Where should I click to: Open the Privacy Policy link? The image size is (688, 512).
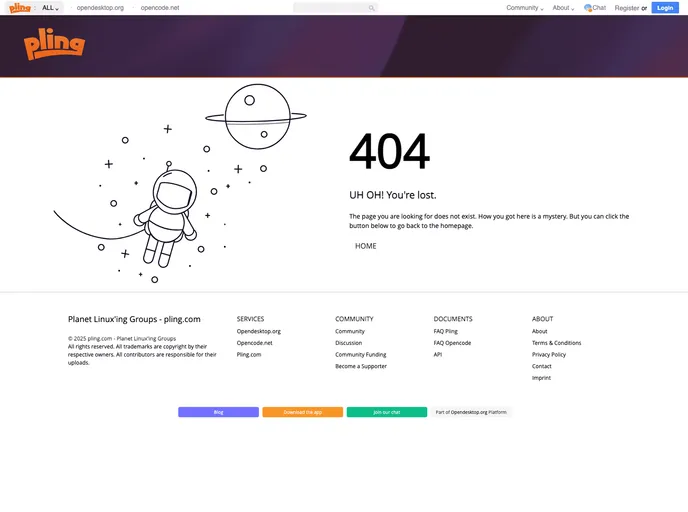[548, 354]
